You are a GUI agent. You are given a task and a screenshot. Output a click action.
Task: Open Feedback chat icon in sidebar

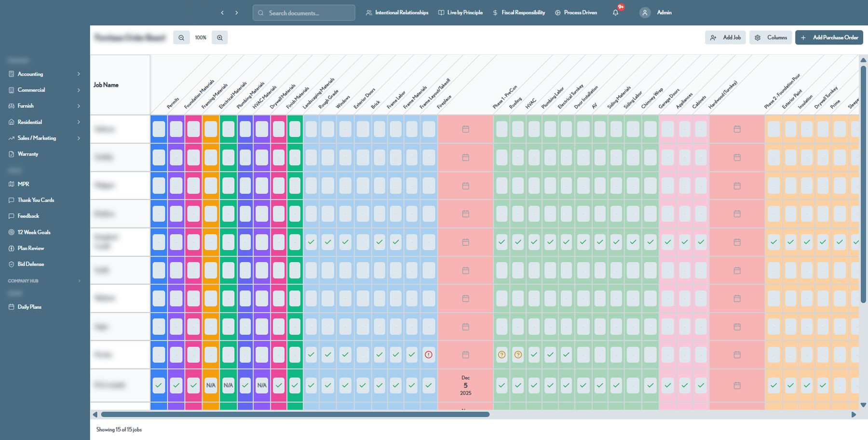point(12,216)
